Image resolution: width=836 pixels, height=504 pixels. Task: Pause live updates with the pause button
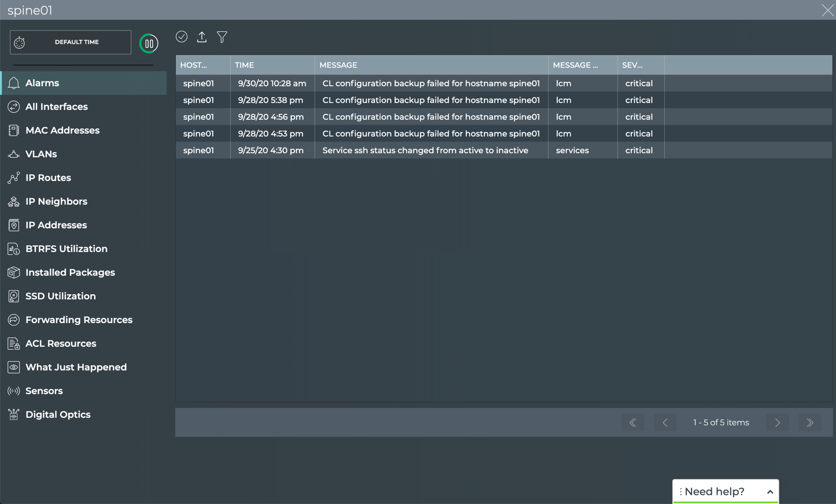(x=149, y=43)
